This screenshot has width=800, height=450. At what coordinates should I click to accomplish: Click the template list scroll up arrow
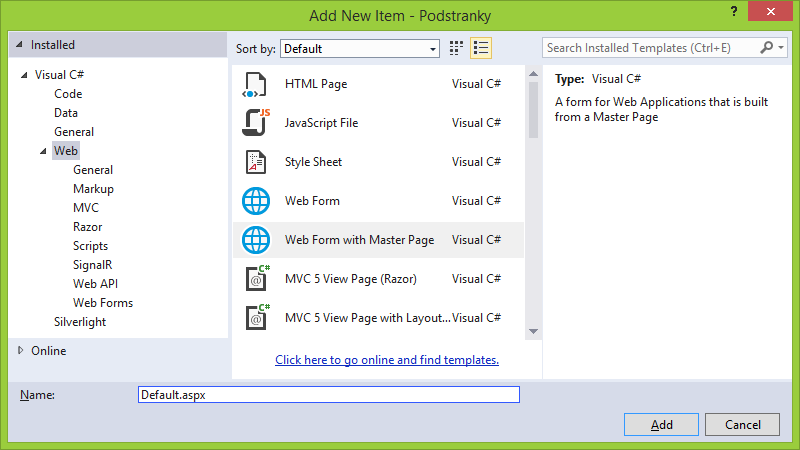pos(534,74)
